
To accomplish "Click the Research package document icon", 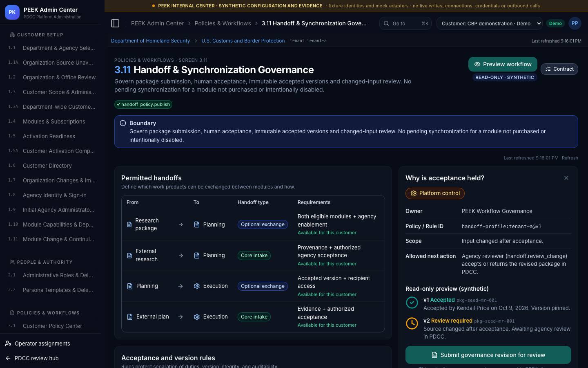I will [129, 224].
